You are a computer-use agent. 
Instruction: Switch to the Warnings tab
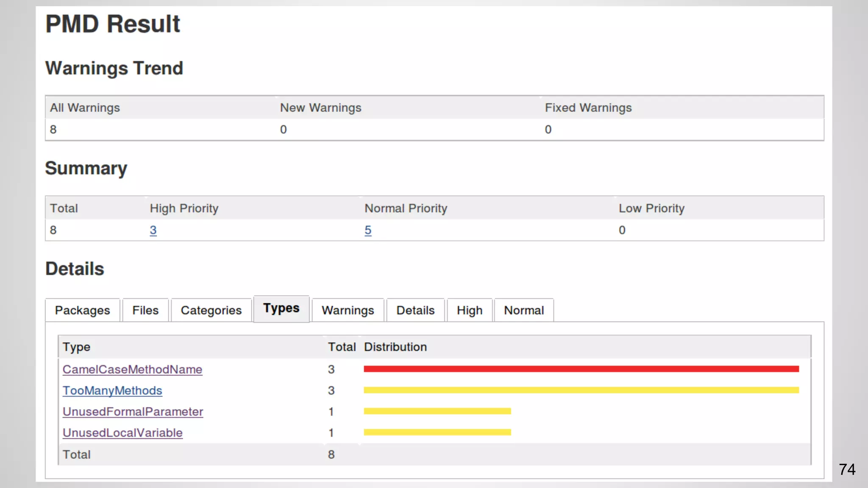coord(348,311)
